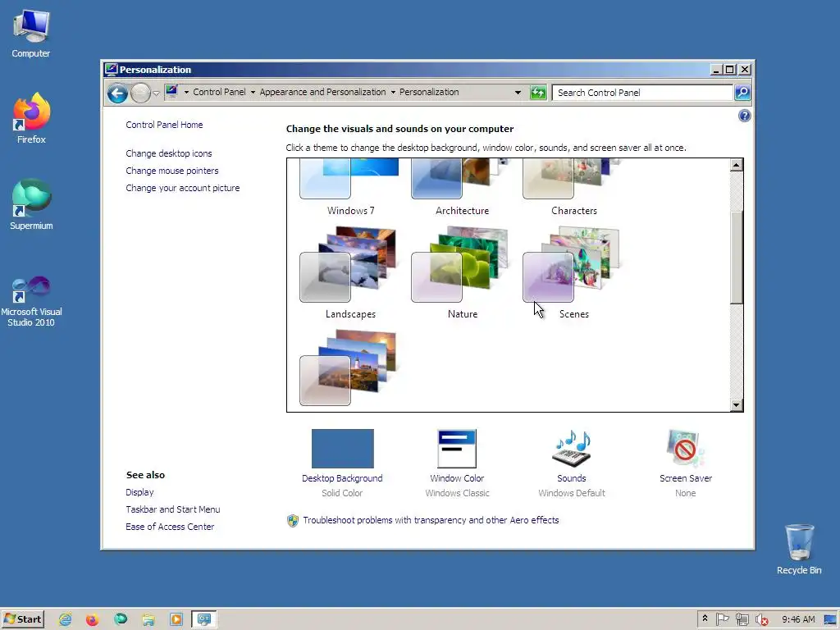The height and width of the screenshot is (630, 840).
Task: Select the Nature theme
Action: 462,273
